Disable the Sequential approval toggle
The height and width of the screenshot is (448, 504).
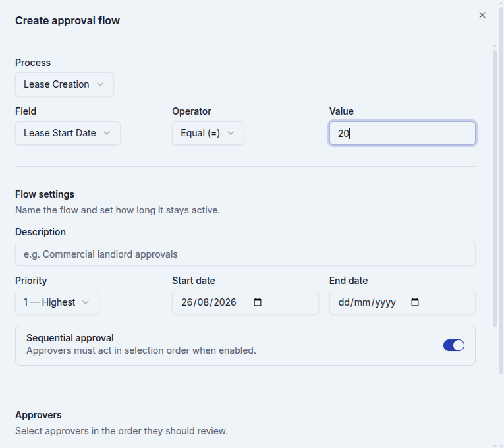tap(453, 345)
